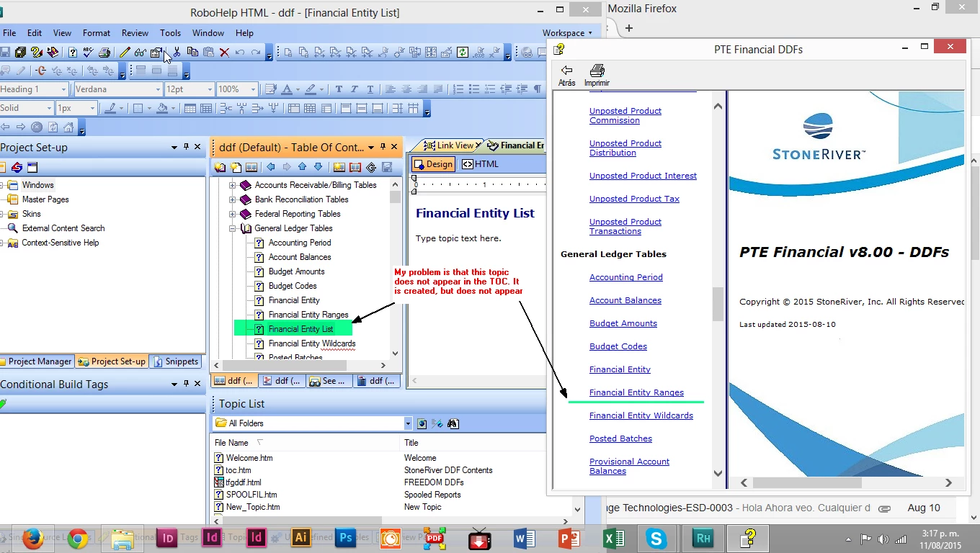
Task: Expand Bank Reconciliation Tables book
Action: click(233, 199)
